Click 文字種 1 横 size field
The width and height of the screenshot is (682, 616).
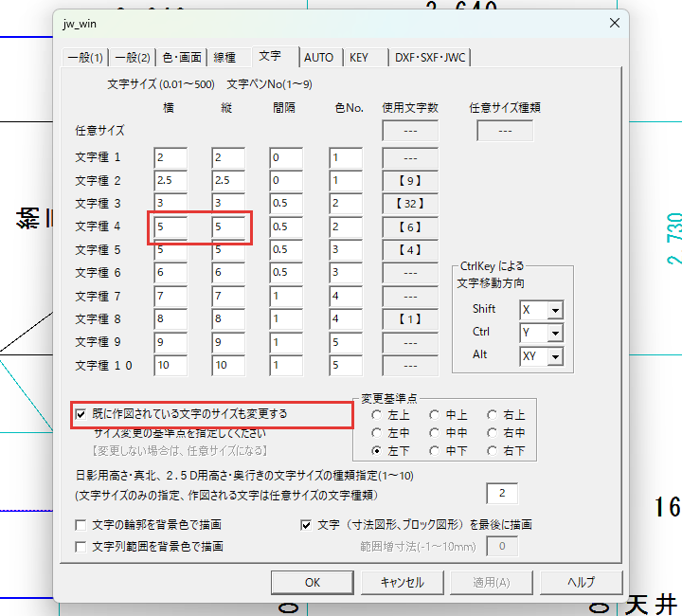[170, 158]
